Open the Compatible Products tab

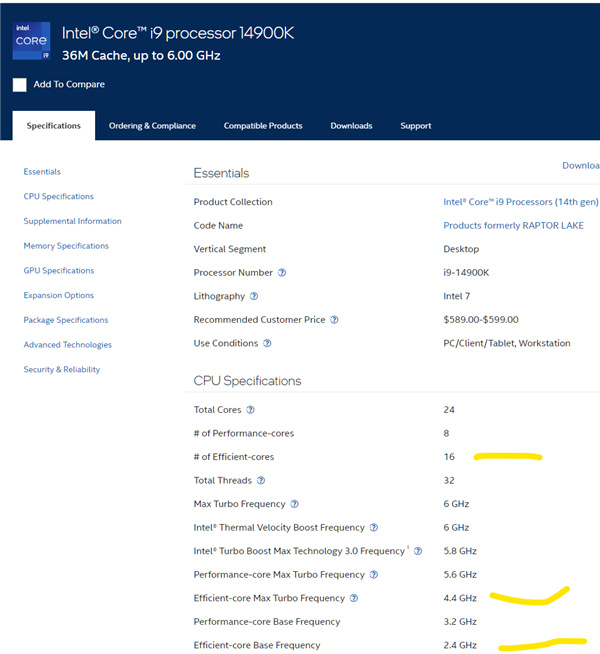coord(263,126)
